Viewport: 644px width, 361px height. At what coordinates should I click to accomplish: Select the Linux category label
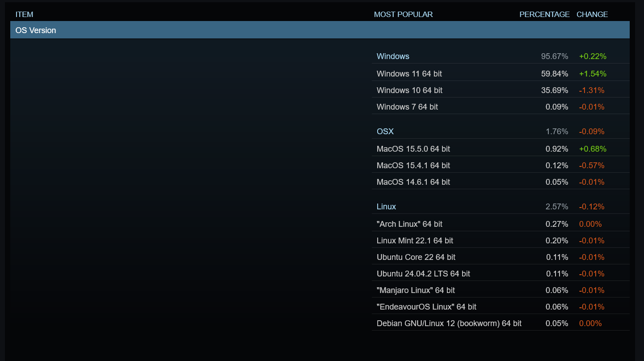click(x=386, y=207)
